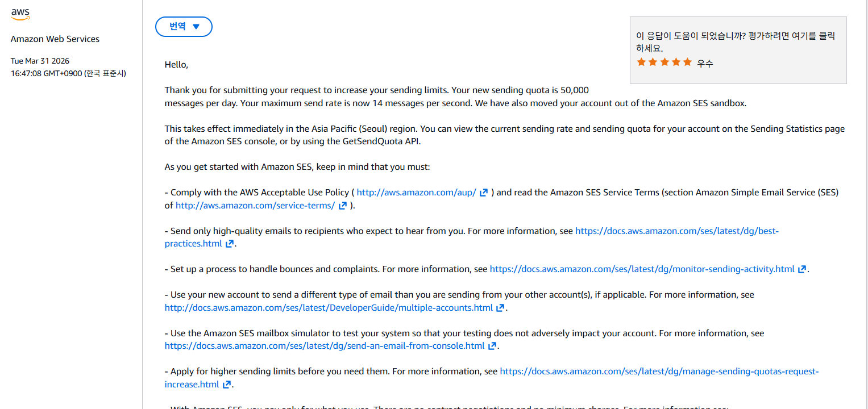
Task: Open the aws.amazon.com/service-terms/ link
Action: 255,206
